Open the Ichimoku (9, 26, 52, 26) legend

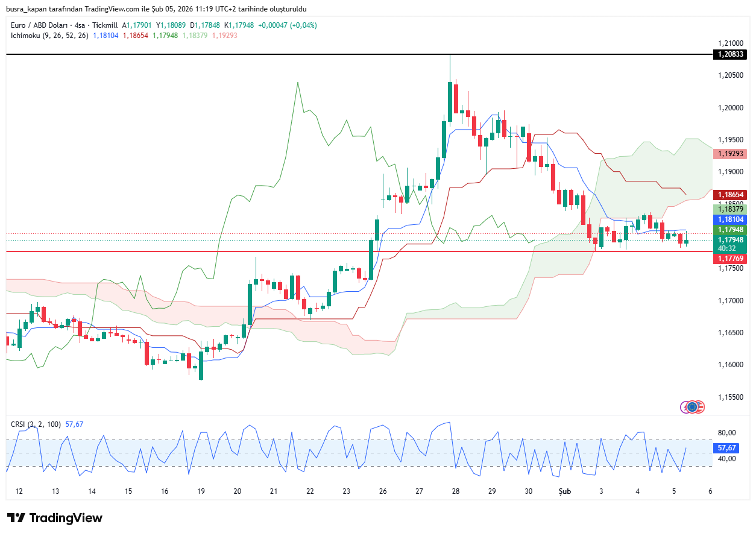tap(49, 36)
